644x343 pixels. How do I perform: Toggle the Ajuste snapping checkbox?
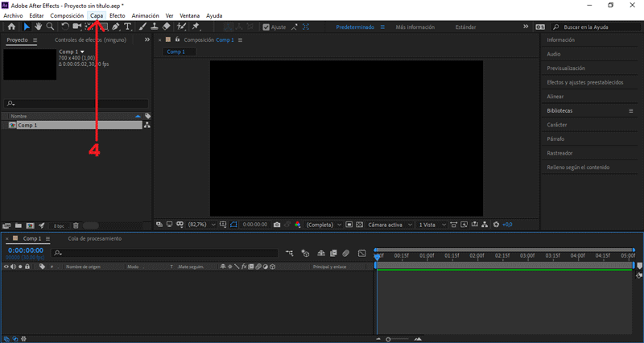pos(266,27)
